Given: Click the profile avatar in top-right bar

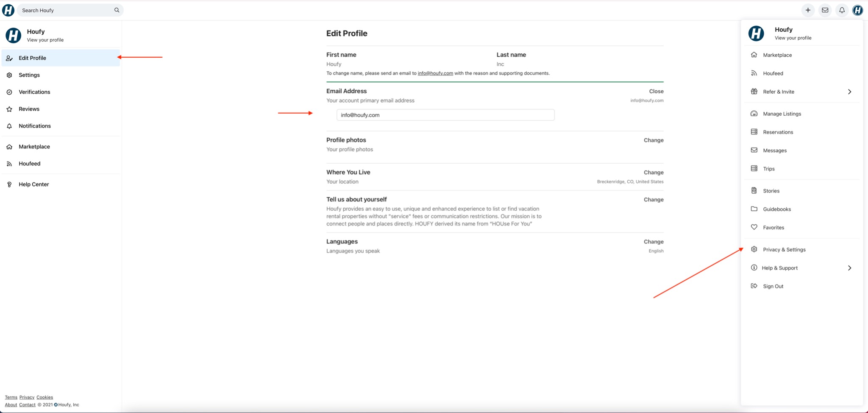Looking at the screenshot, I should tap(857, 10).
